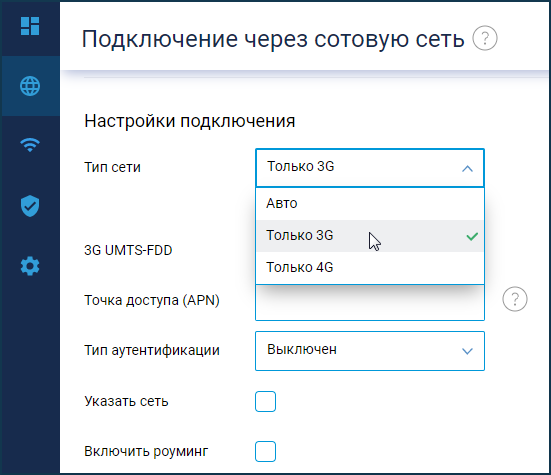Select Авто in network type list
This screenshot has width=551, height=475.
click(370, 204)
